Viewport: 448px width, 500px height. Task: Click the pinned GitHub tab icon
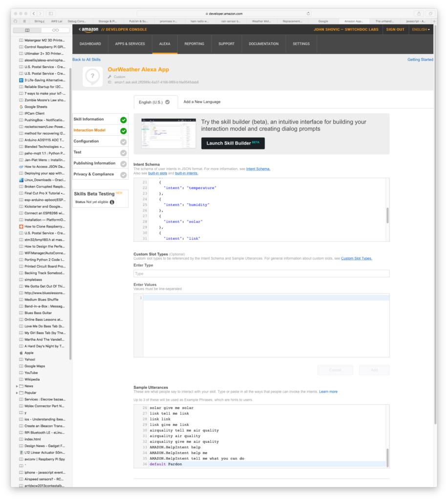click(15, 21)
